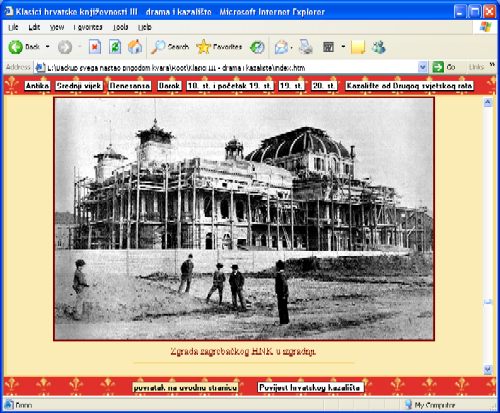Click the HNK building construction photograph
Viewport: 500px width, 413px height.
coord(244,219)
